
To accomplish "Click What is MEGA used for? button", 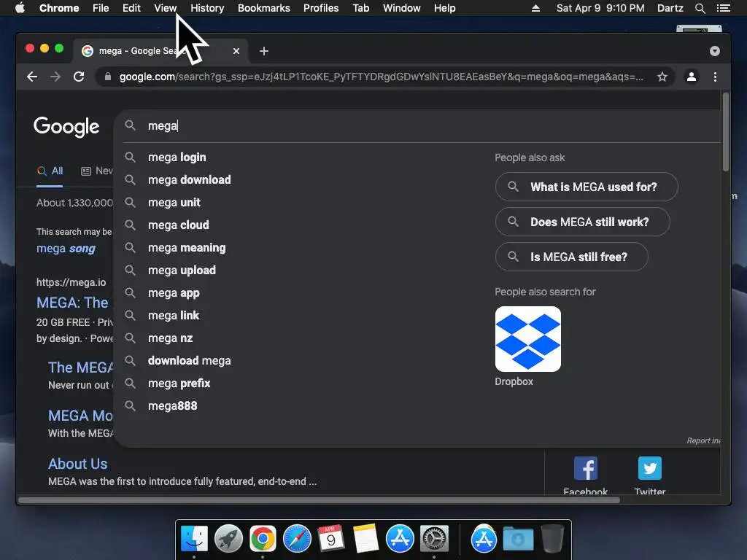I will pyautogui.click(x=587, y=187).
